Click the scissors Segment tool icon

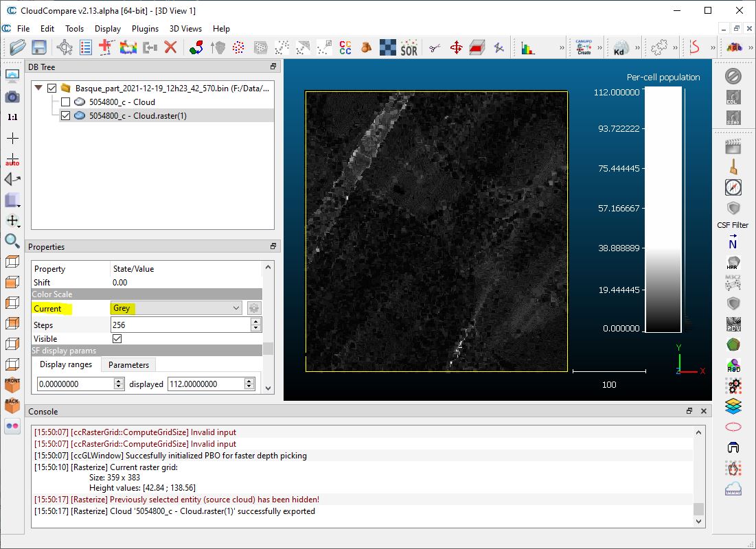pyautogui.click(x=434, y=47)
